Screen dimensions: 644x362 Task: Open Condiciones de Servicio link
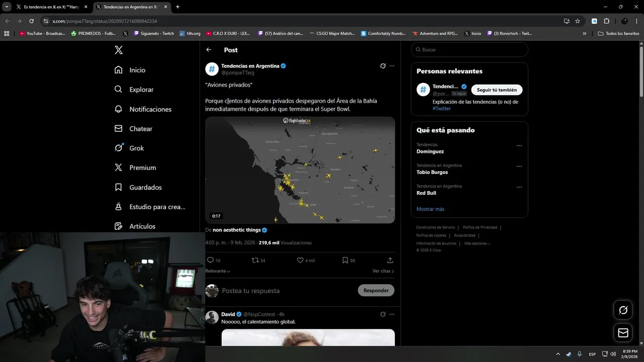tap(435, 227)
